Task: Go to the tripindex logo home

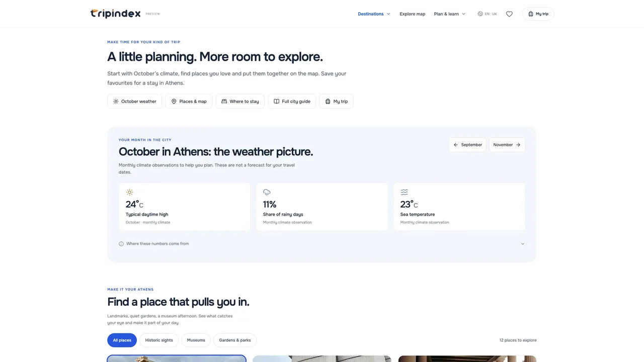Action: click(x=115, y=14)
